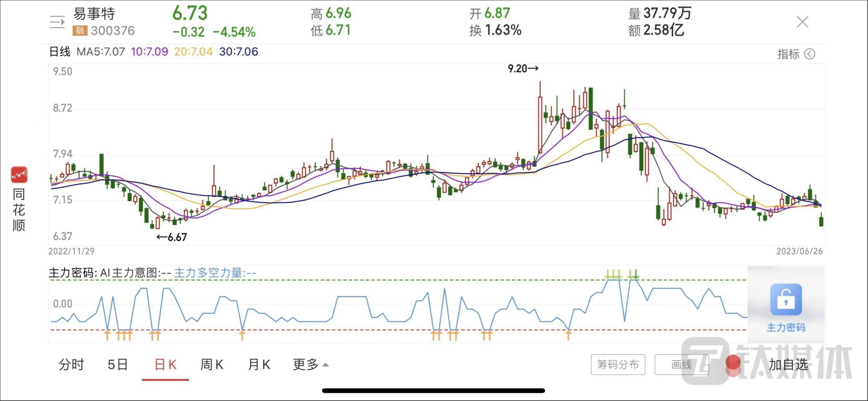Select the 日K tab

pyautogui.click(x=166, y=365)
